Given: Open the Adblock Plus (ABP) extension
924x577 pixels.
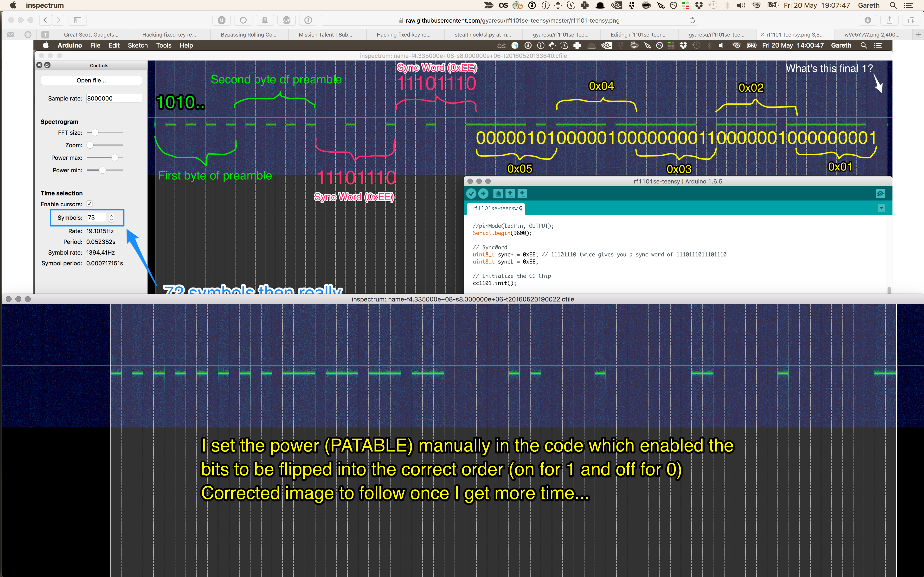Looking at the screenshot, I should tap(286, 20).
